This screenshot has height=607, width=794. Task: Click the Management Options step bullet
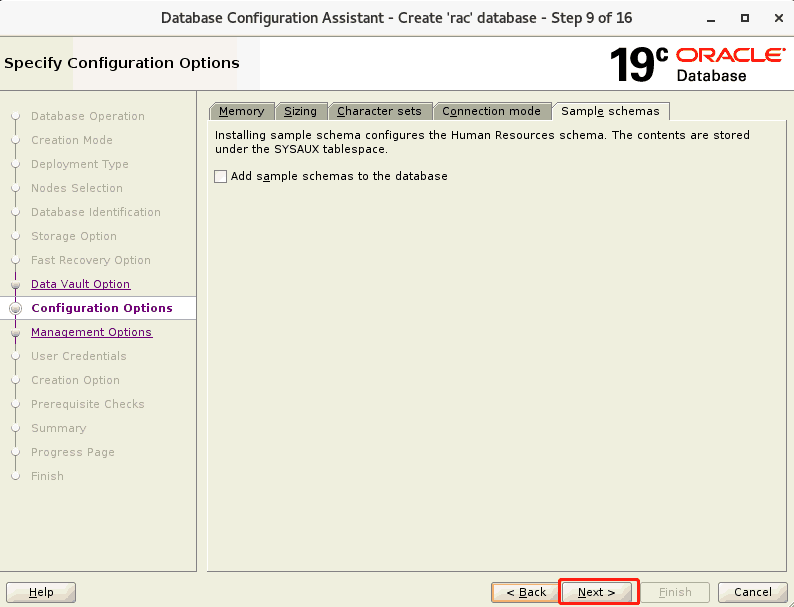tap(16, 333)
